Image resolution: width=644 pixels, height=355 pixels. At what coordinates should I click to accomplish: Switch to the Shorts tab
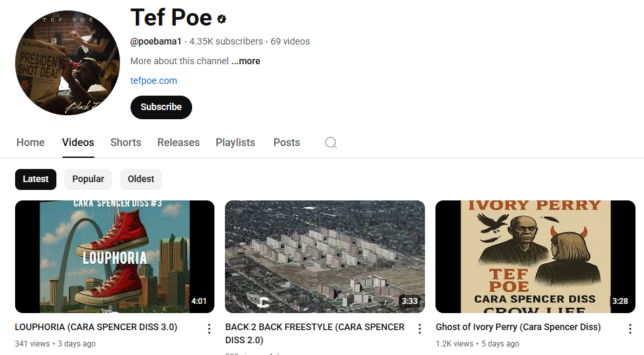(x=125, y=142)
